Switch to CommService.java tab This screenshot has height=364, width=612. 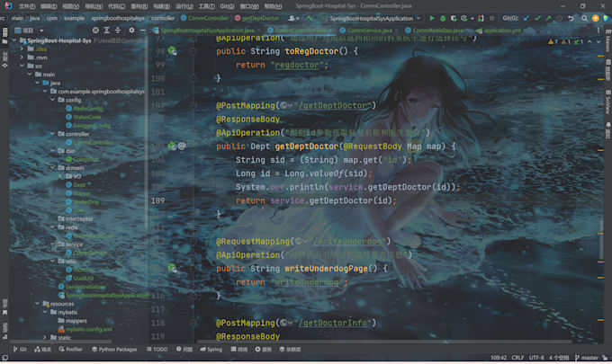tap(365, 30)
